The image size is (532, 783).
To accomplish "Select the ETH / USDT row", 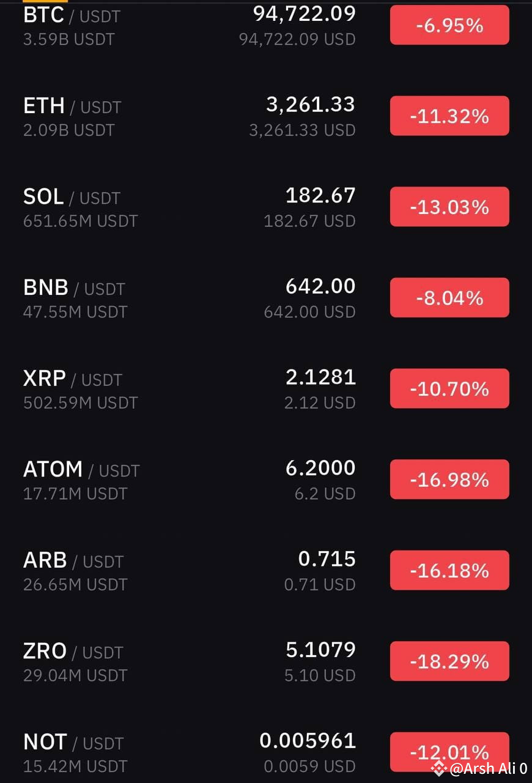I will pyautogui.click(x=266, y=116).
